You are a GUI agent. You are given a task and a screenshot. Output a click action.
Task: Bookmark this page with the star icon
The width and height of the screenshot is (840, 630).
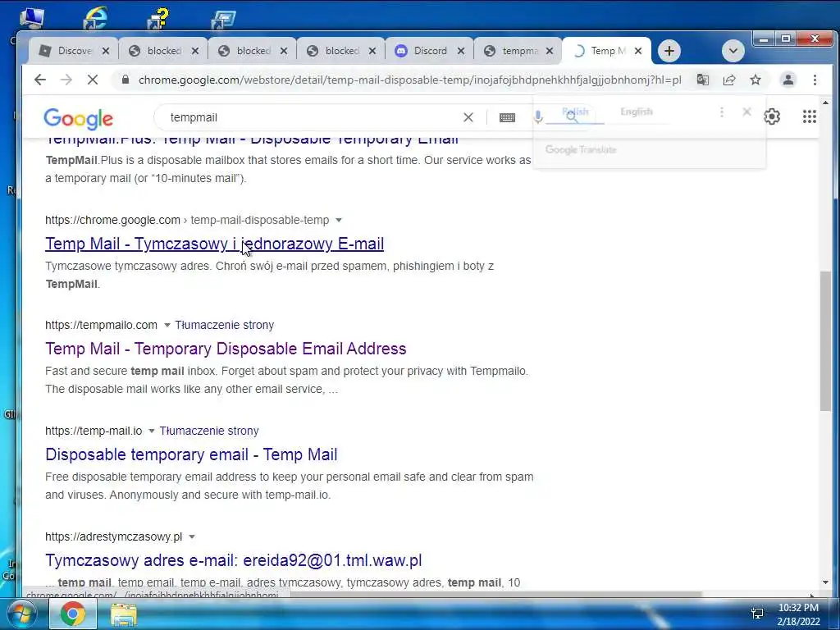[756, 80]
